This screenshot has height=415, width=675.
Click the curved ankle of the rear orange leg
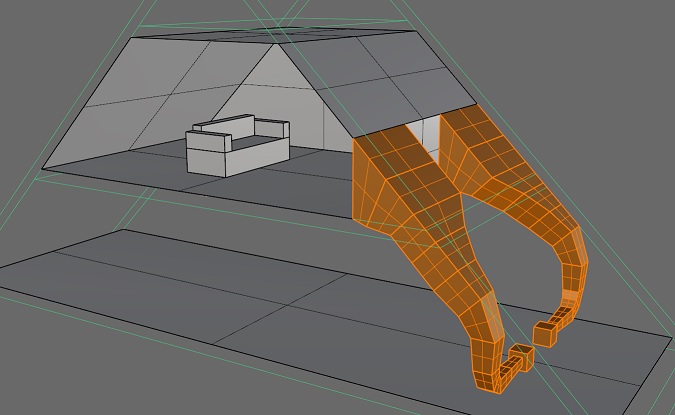(x=573, y=270)
